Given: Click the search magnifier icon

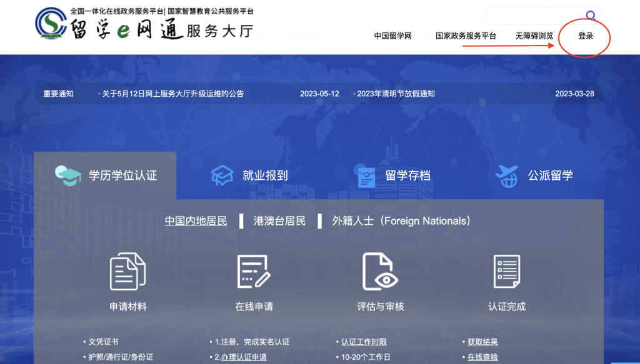Looking at the screenshot, I should 590,16.
